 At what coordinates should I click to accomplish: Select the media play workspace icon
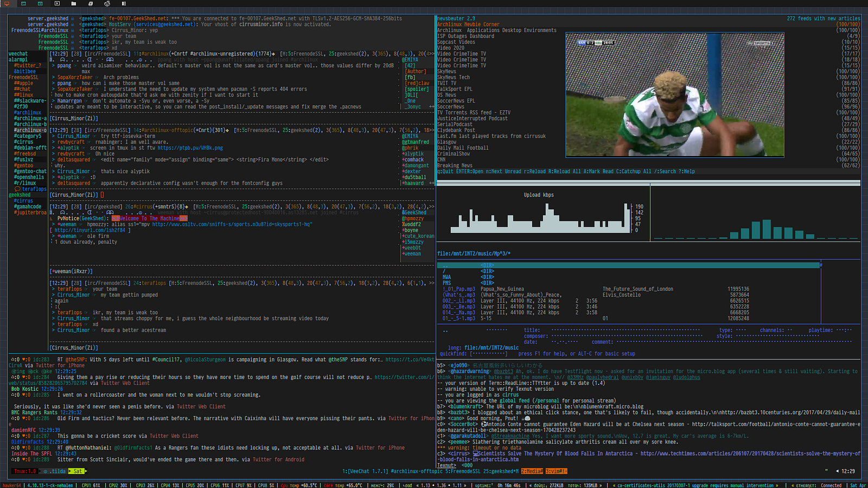click(x=57, y=3)
